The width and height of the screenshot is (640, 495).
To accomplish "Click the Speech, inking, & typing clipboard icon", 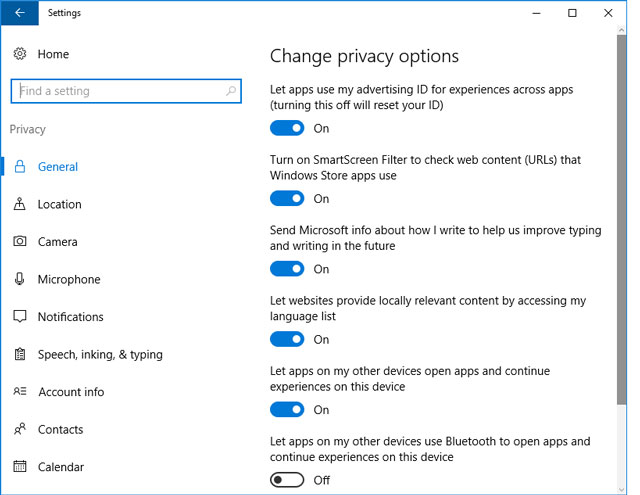I will pos(20,354).
